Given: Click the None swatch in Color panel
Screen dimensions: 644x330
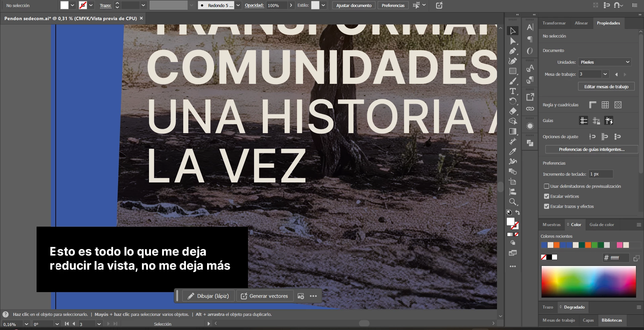Looking at the screenshot, I should click(x=544, y=257).
